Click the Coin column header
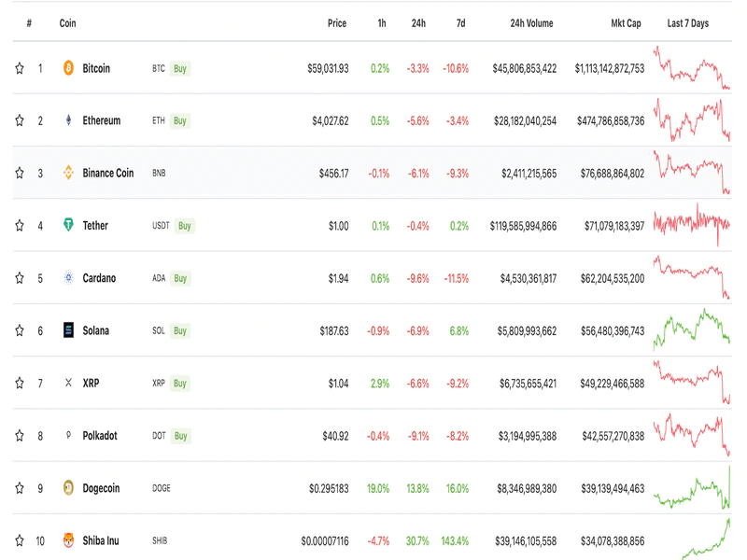747x560 pixels. 67,23
